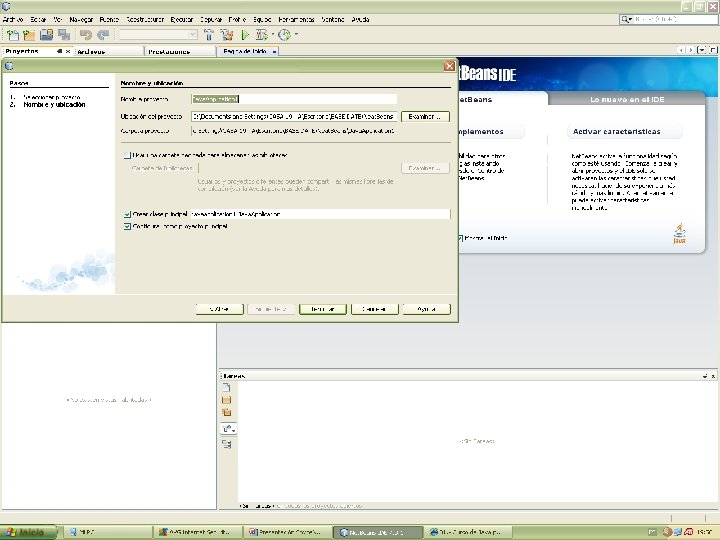Viewport: 720px width, 540px height.
Task: Open the project configuration combo box in toolbar
Action: 158,35
